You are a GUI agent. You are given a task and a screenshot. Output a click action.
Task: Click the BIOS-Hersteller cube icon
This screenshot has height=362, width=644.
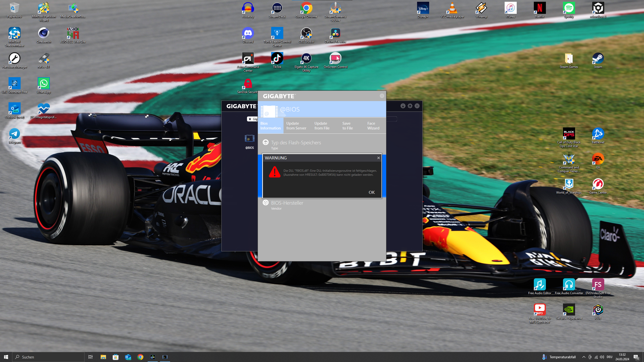266,203
